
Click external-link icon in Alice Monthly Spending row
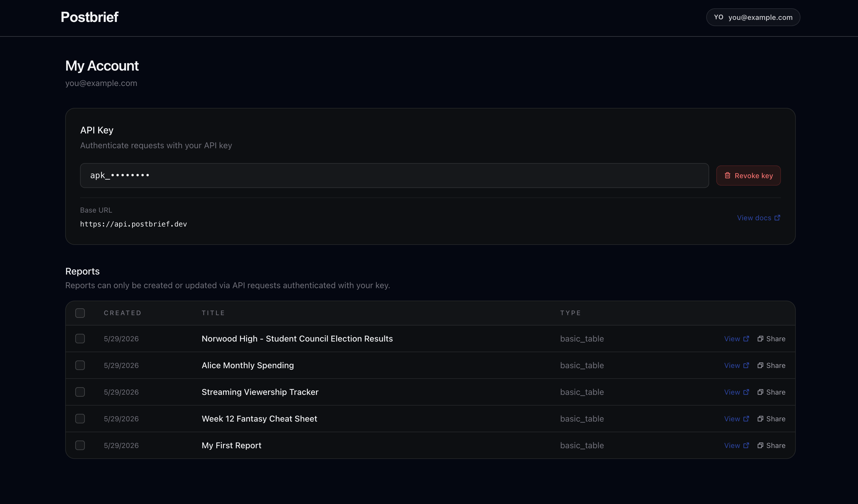tap(746, 365)
